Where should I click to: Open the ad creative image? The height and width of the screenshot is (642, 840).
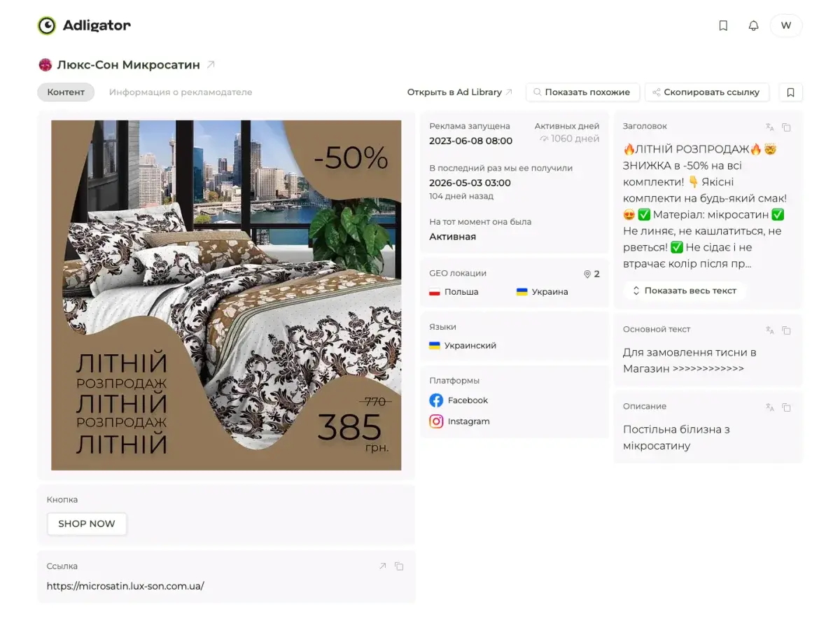click(x=226, y=295)
